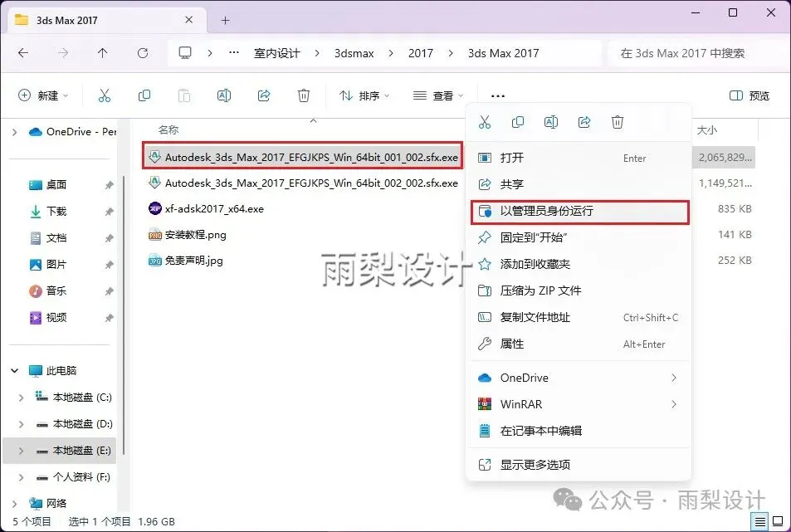The width and height of the screenshot is (791, 532).
Task: Switch to large icons view in the status bar
Action: 778,521
